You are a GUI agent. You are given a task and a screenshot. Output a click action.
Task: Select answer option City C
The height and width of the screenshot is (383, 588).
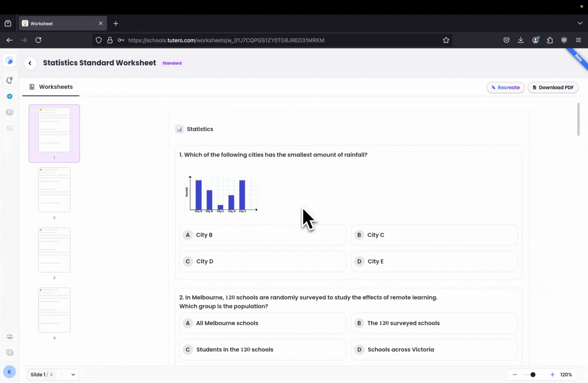434,235
